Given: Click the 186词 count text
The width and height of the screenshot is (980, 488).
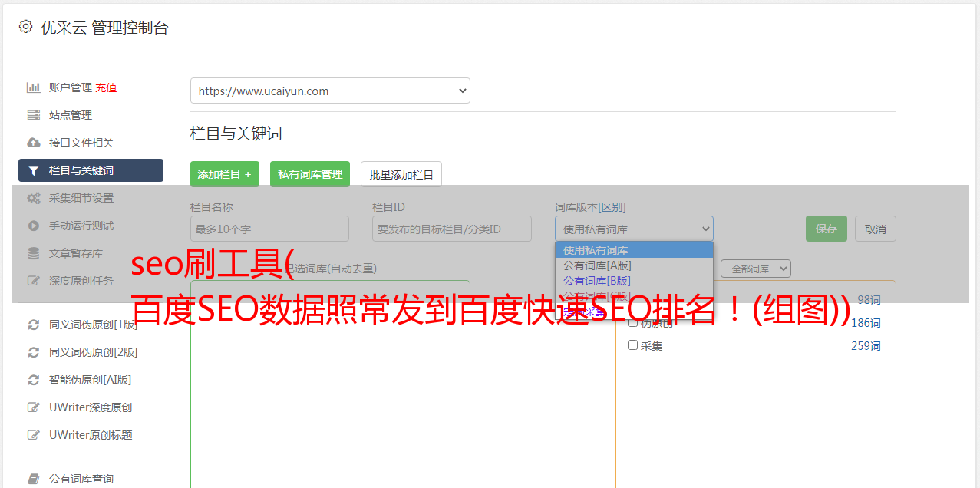Looking at the screenshot, I should click(866, 323).
